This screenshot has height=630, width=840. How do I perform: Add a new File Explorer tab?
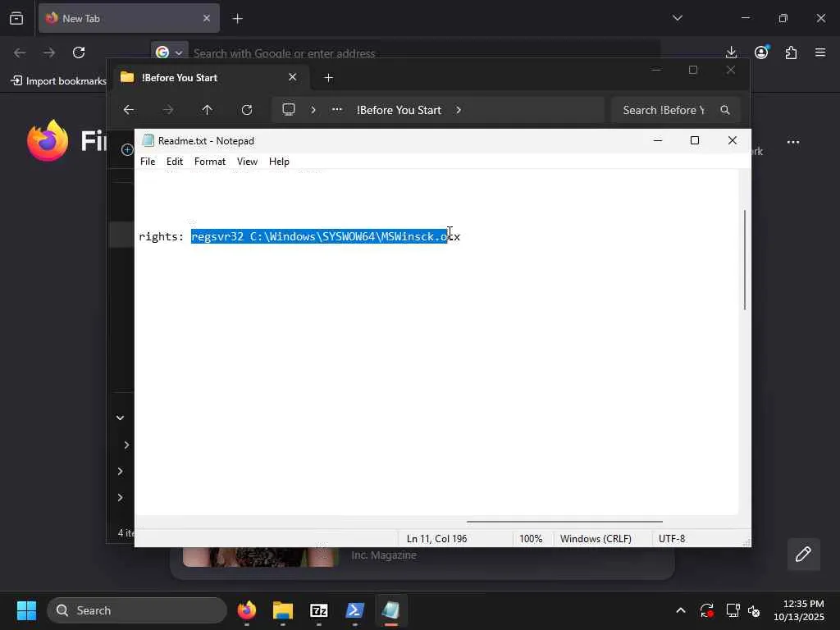[x=328, y=78]
